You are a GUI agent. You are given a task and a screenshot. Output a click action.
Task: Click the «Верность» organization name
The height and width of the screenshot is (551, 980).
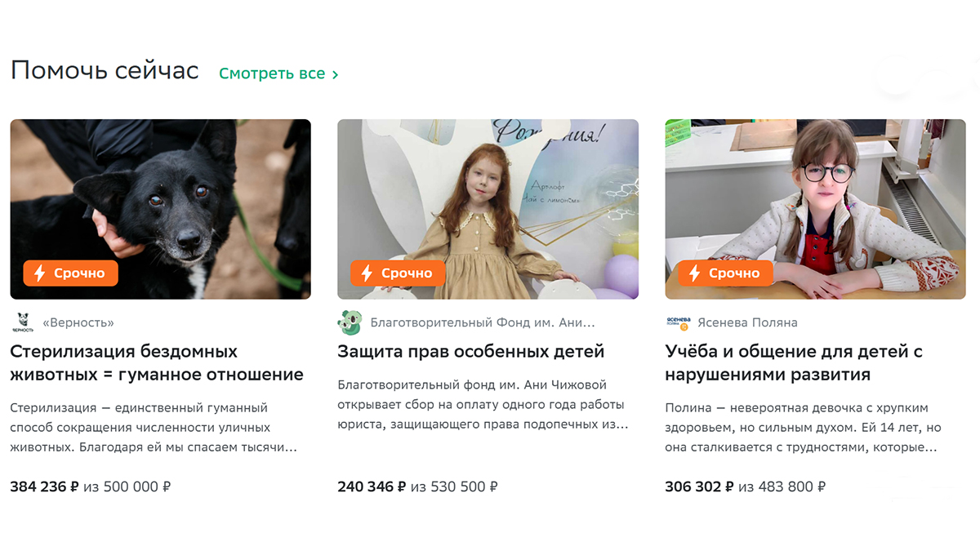(78, 322)
